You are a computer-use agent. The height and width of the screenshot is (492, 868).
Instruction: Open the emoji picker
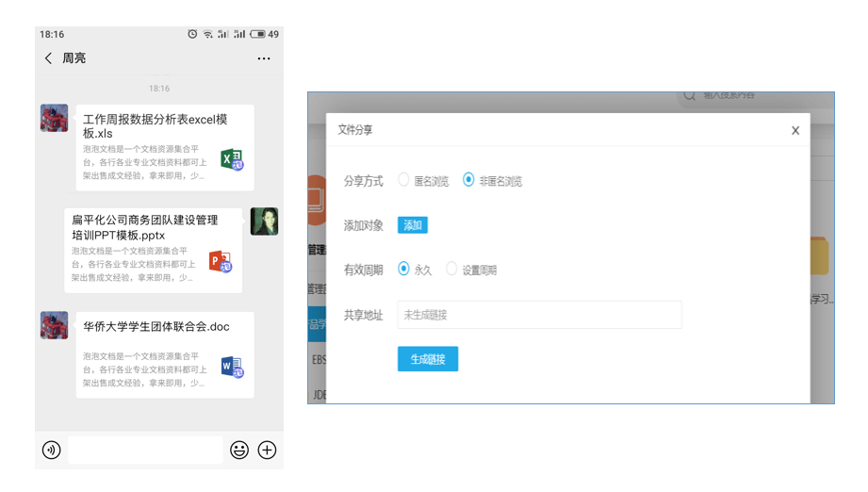(x=239, y=450)
